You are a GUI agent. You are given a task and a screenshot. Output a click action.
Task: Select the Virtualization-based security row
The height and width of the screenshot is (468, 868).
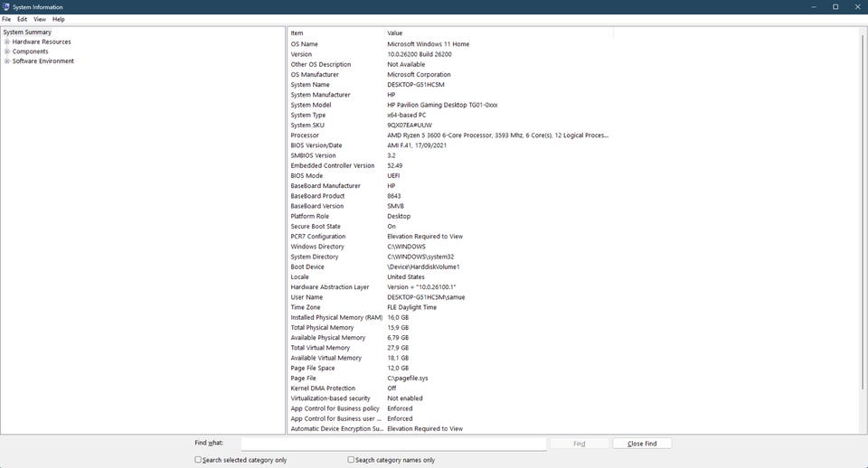450,398
